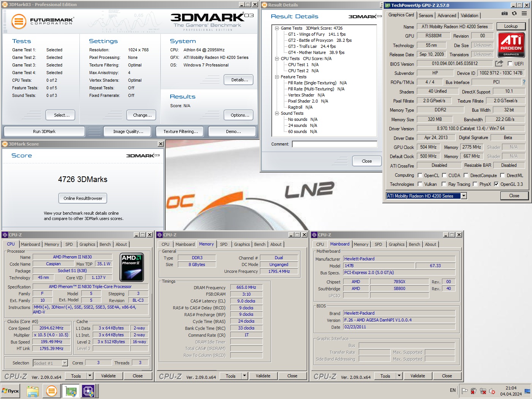Screen dimensions: 532x399
Task: Open the Start (Пуск) menu
Action: point(11,391)
